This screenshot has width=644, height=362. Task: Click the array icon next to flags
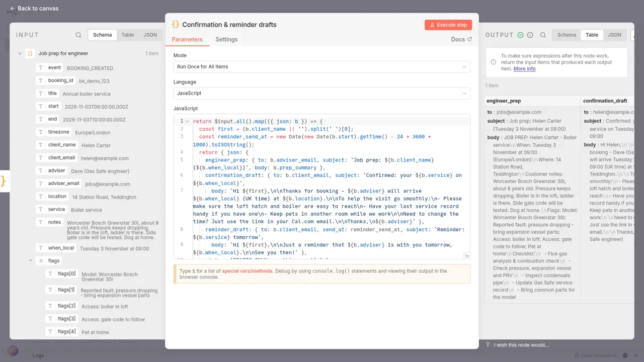click(41, 261)
